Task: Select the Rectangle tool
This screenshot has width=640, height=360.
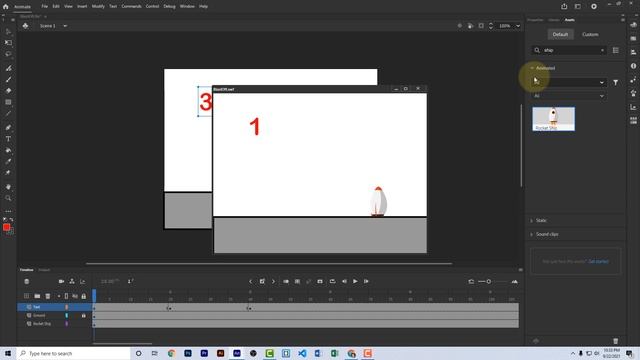Action: click(8, 102)
